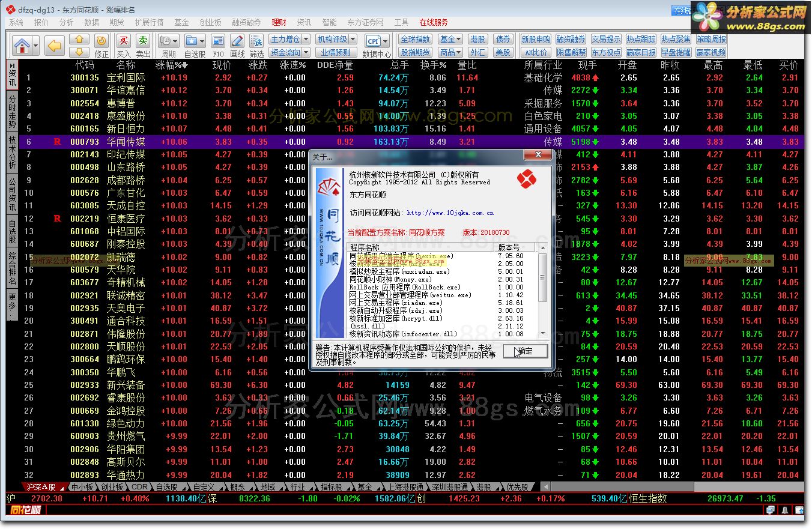Image resolution: width=812 pixels, height=529 pixels.
Task: Sort by the 现价 column header
Action: coord(222,65)
